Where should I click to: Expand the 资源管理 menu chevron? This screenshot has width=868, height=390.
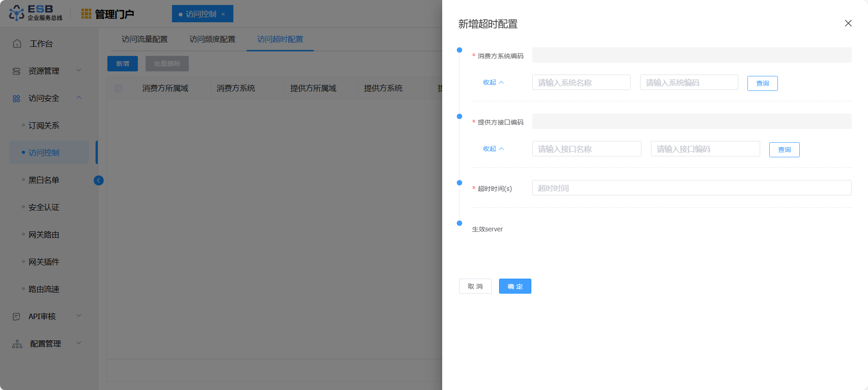coord(79,70)
